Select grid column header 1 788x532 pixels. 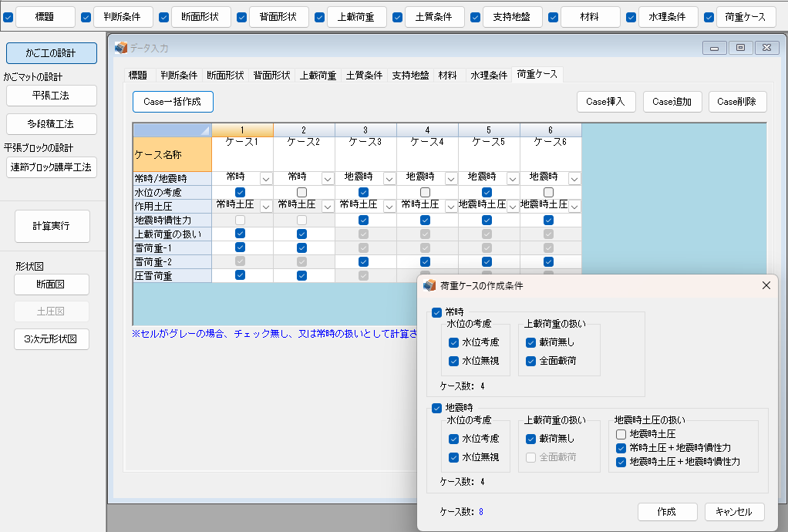(242, 130)
